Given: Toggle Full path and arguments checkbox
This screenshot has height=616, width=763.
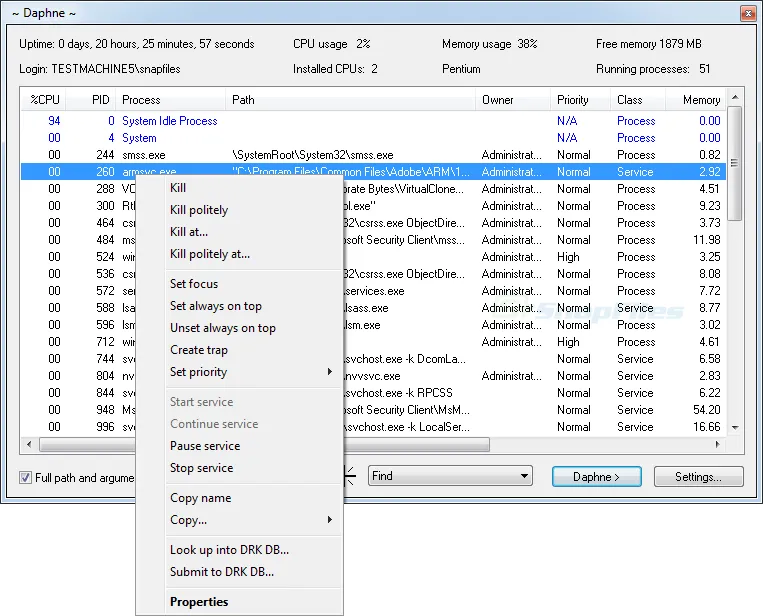Looking at the screenshot, I should pos(25,477).
